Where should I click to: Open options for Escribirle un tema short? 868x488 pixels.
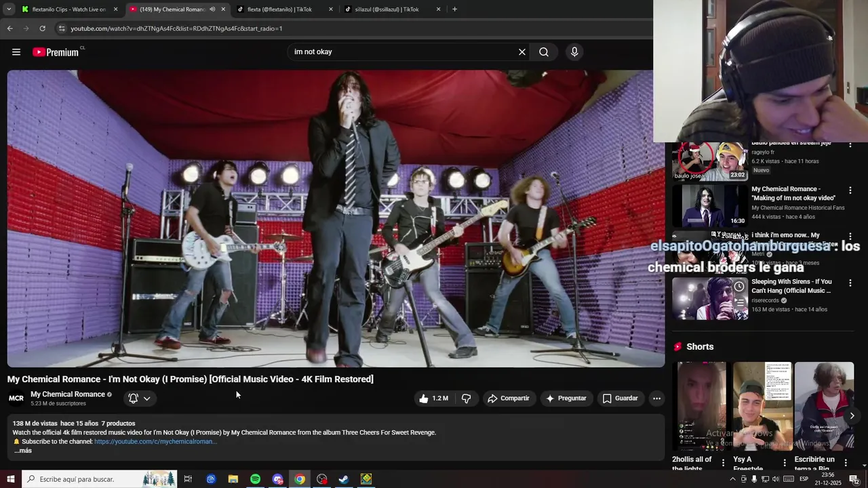845,463
